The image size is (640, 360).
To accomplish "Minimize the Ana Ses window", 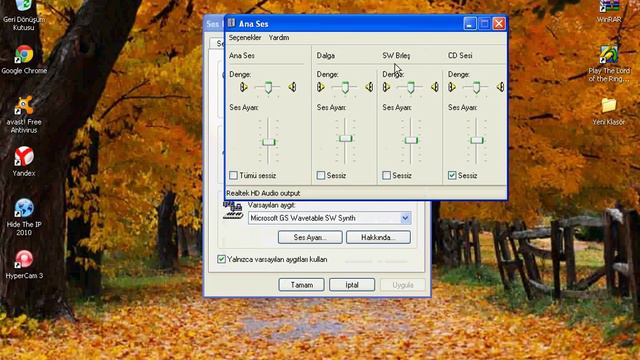I will [470, 24].
